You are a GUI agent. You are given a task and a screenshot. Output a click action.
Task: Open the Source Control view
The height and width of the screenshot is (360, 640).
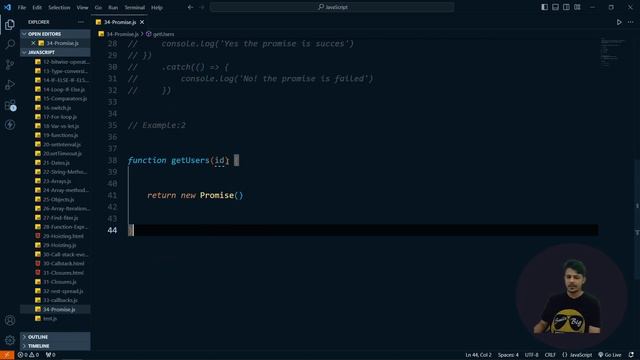[10, 64]
